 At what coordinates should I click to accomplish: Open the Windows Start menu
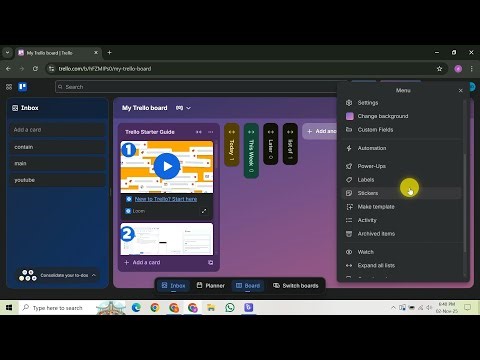[x=9, y=307]
